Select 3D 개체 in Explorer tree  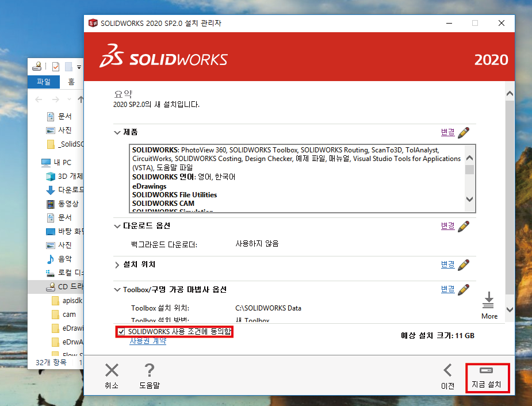pos(64,177)
